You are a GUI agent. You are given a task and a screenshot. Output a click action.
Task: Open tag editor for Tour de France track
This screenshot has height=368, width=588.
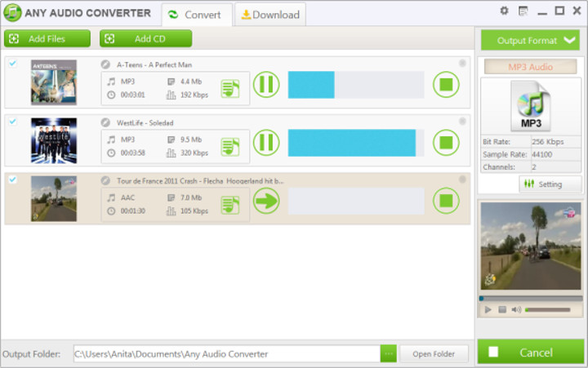(229, 205)
